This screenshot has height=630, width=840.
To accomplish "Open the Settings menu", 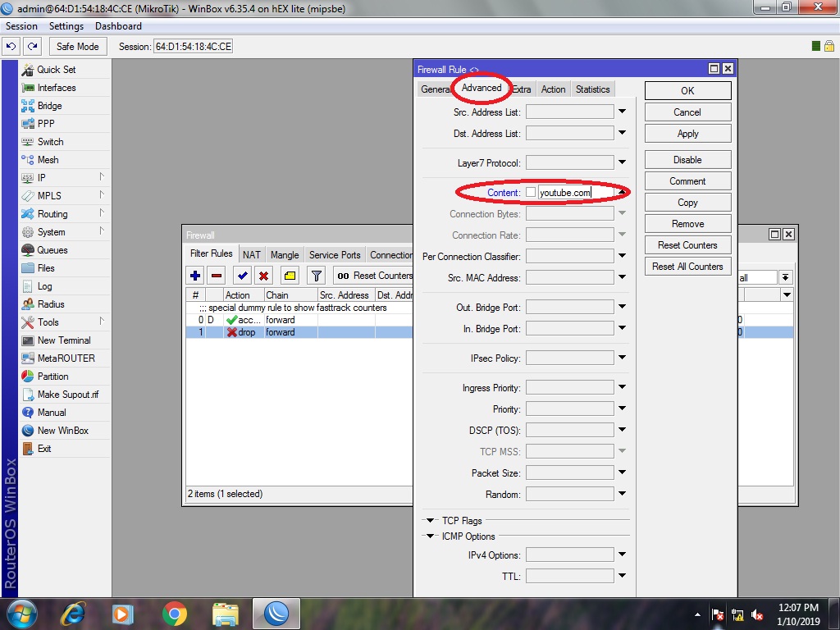I will tap(66, 26).
